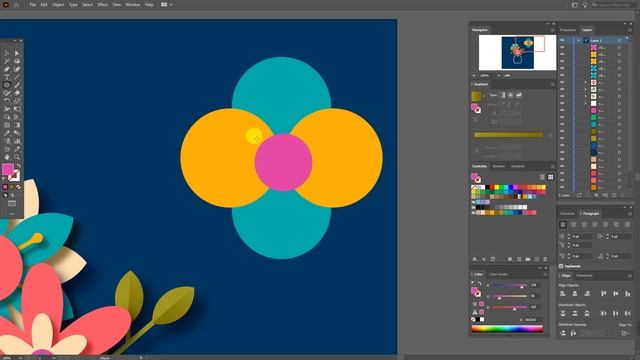Click Align Vertical Top icon
Image resolution: width=640 pixels, height=360 pixels.
[x=604, y=294]
